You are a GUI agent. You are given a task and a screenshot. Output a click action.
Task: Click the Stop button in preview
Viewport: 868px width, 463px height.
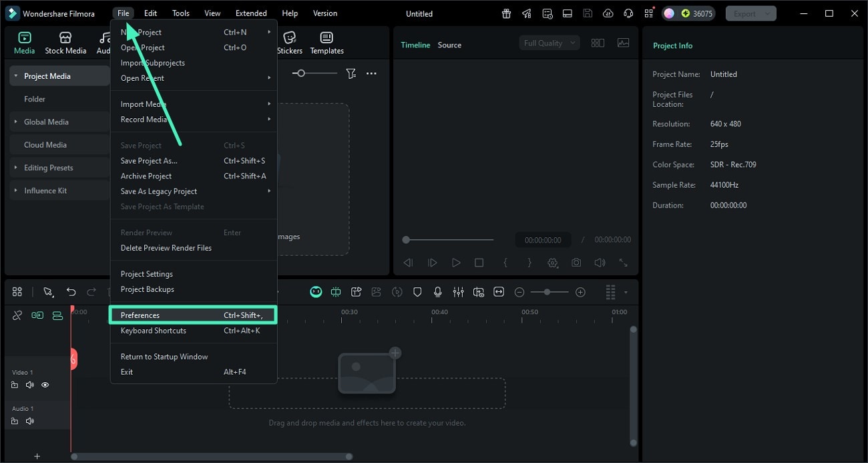coord(479,263)
